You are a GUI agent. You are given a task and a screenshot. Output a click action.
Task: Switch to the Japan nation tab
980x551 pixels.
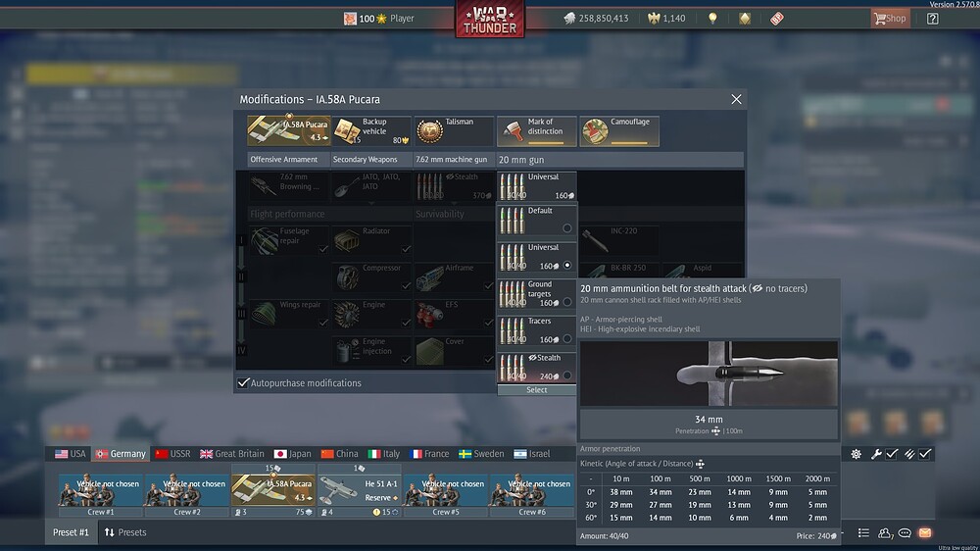point(292,454)
